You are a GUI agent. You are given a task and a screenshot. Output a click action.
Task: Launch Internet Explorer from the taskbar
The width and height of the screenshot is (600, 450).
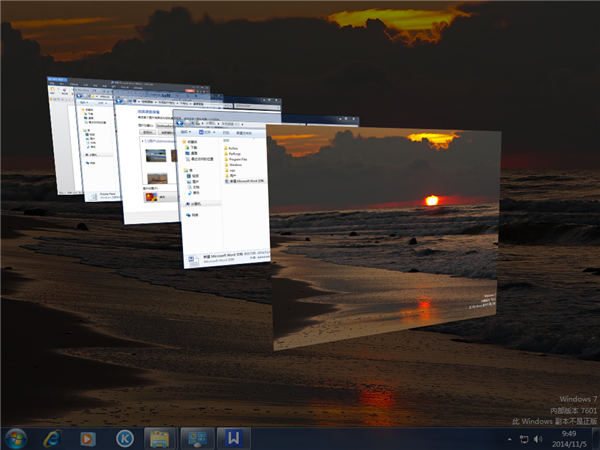(52, 438)
